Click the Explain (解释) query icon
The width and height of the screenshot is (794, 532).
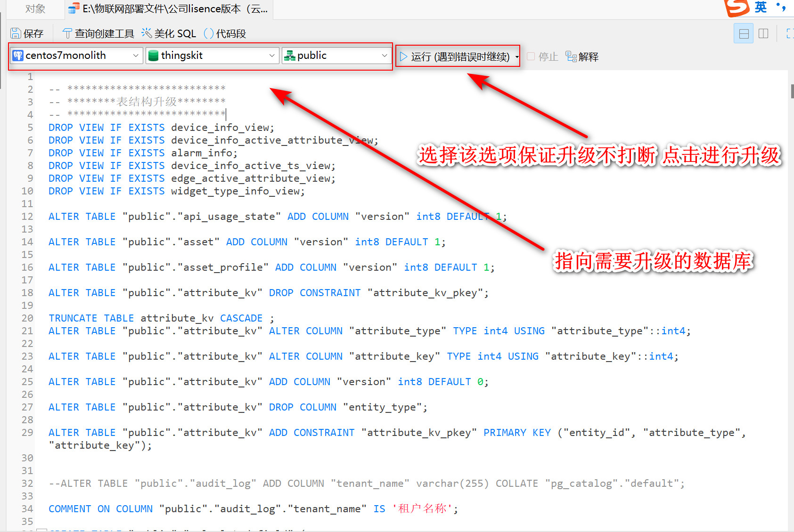pyautogui.click(x=571, y=56)
